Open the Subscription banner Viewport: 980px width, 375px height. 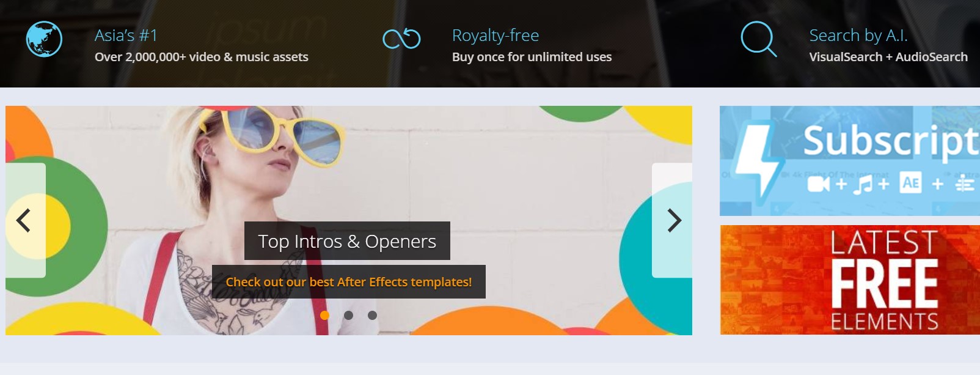[850, 161]
